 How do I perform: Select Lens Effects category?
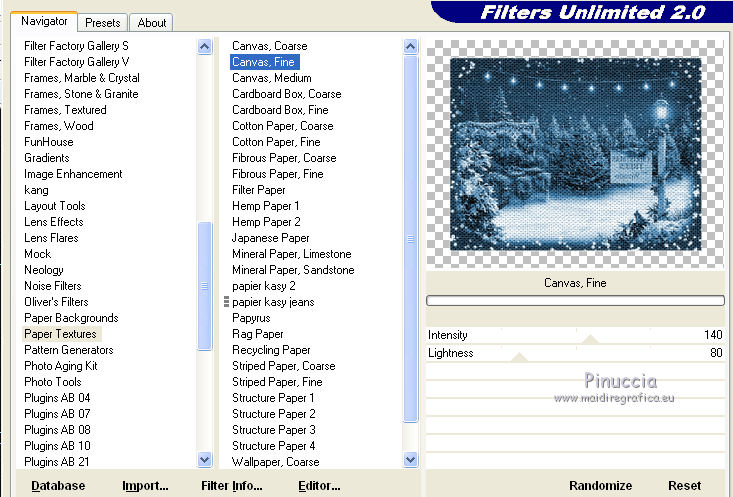click(x=54, y=222)
